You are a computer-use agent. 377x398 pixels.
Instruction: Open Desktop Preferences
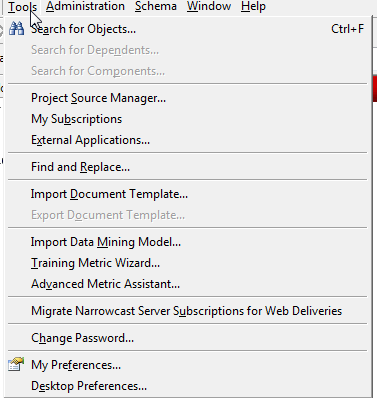tap(189, 386)
